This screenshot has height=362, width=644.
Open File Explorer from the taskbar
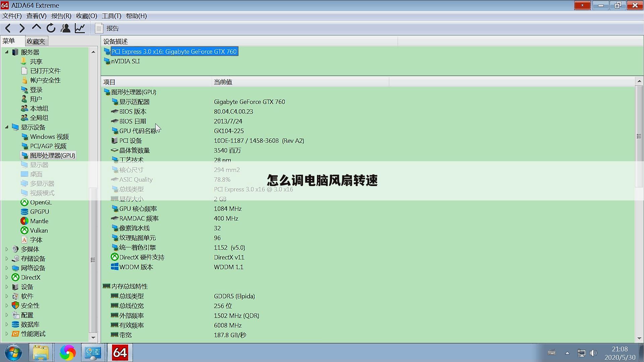pyautogui.click(x=41, y=353)
